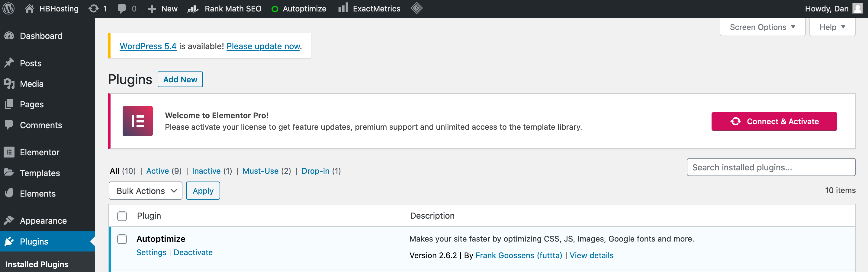Expand the Help panel

(832, 27)
